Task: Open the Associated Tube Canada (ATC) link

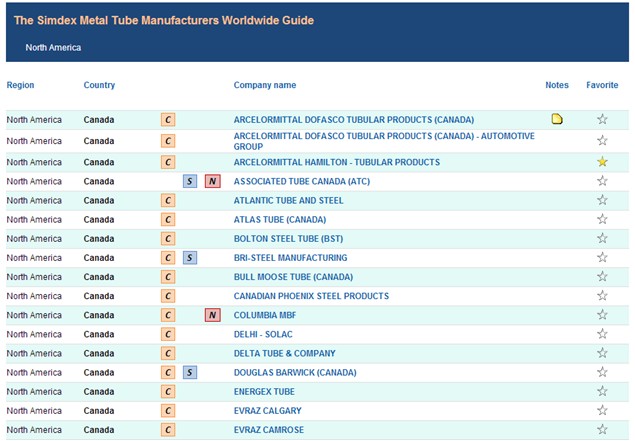Action: pos(302,181)
